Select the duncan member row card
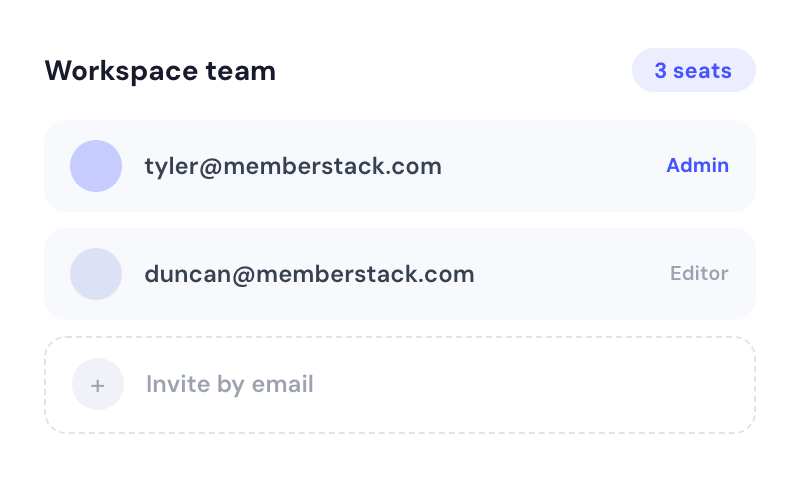 [x=400, y=274]
